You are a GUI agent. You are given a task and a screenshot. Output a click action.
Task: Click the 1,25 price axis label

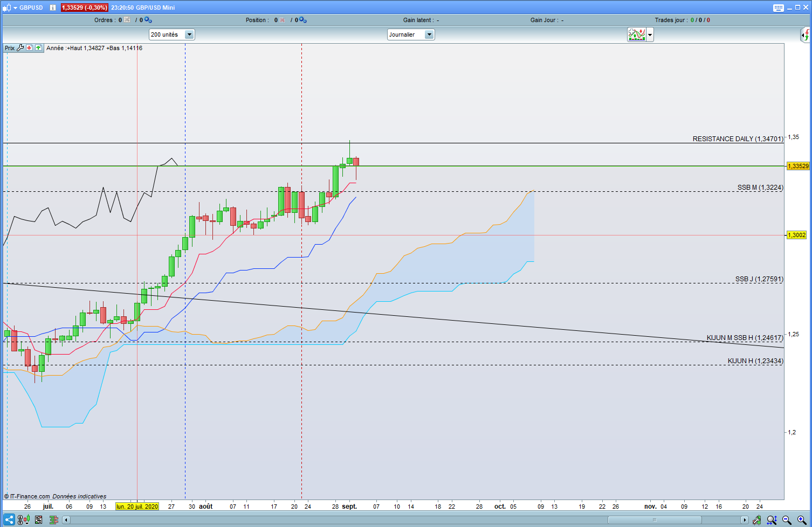(x=794, y=334)
